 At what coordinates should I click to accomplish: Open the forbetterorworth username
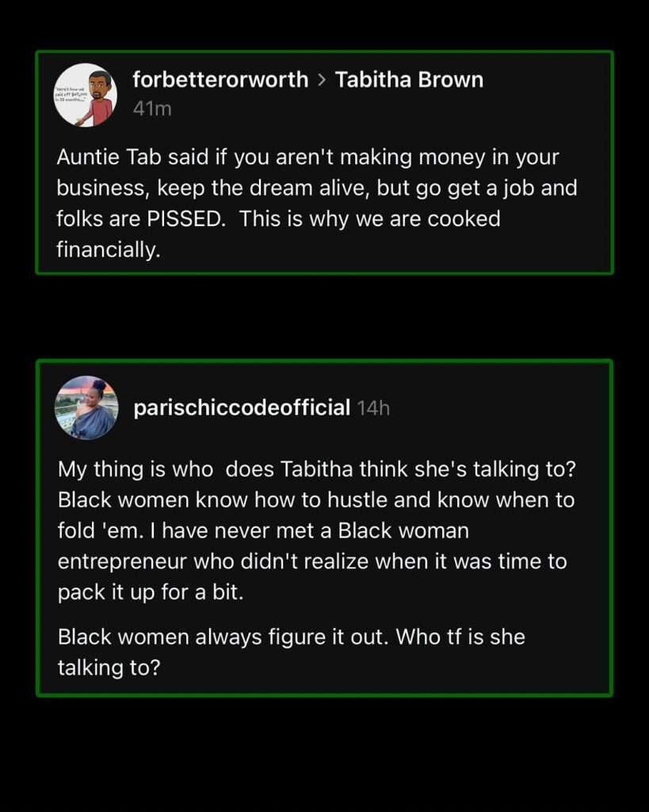pos(220,79)
